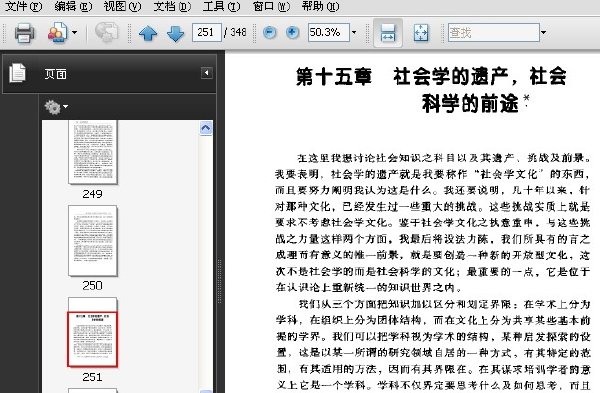Screen dimensions: 600x393
Task: Collapse the 页面 panel with arrow button
Action: pos(207,73)
